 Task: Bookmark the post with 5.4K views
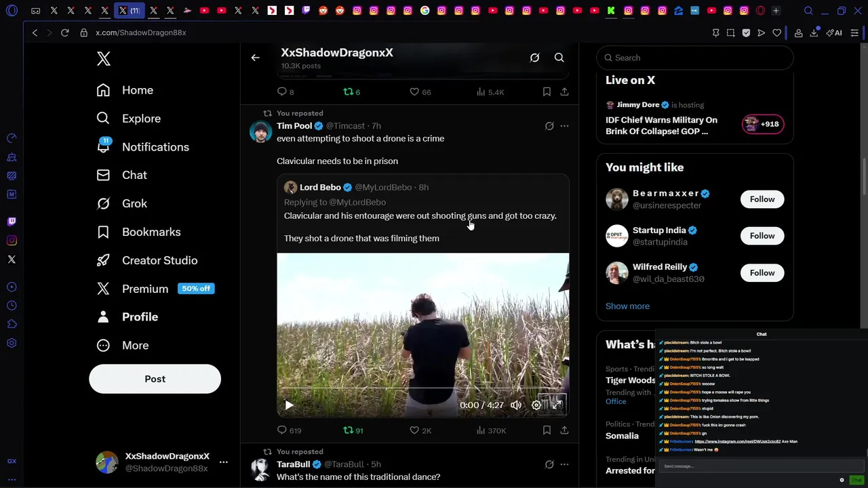[547, 92]
